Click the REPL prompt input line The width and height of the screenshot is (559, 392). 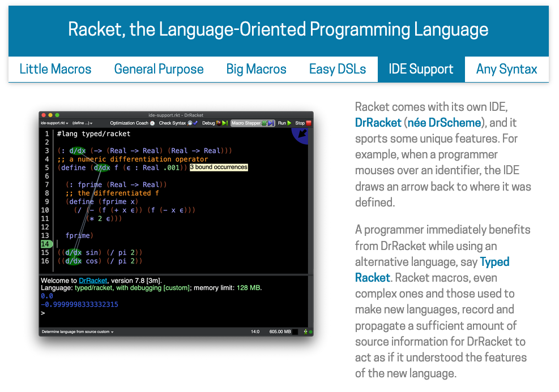(170, 313)
